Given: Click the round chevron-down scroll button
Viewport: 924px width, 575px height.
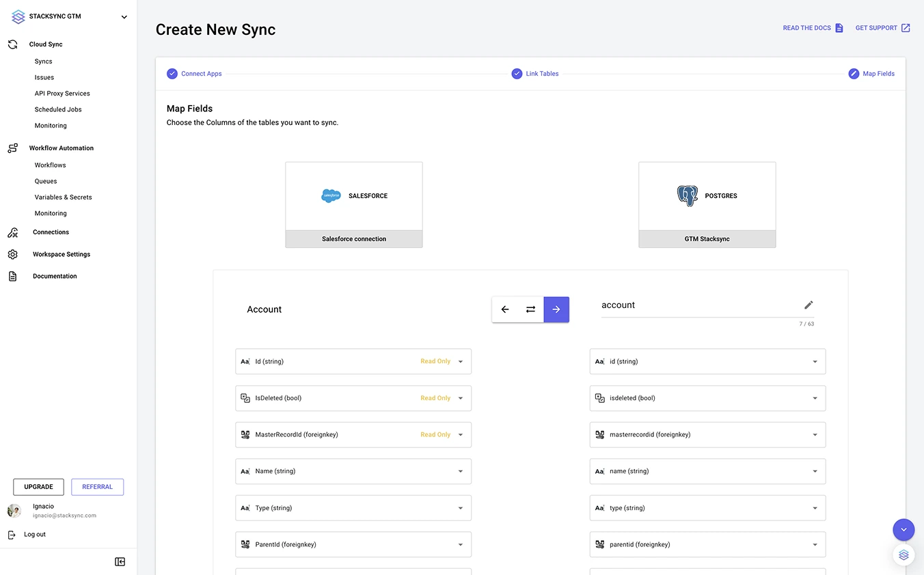Looking at the screenshot, I should click(903, 529).
